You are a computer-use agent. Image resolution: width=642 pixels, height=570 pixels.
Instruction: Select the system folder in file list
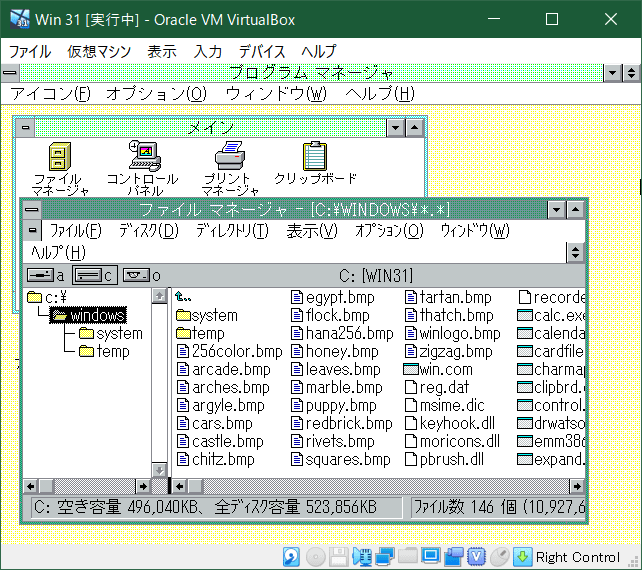(x=207, y=315)
